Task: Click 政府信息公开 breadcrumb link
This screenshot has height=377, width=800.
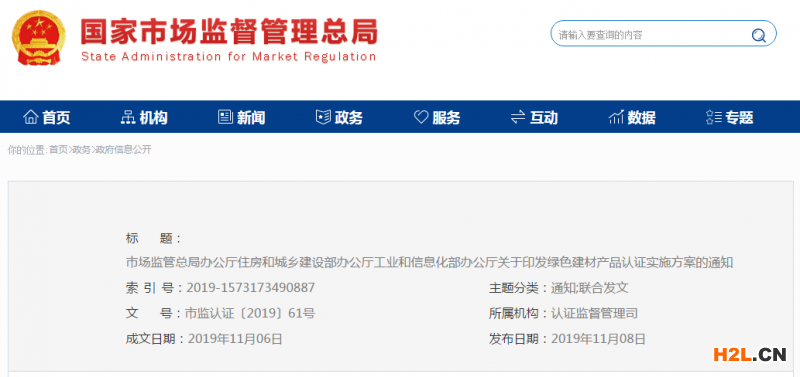Action: 123,149
